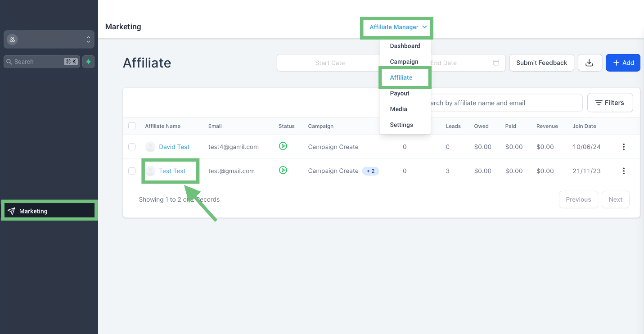This screenshot has height=334, width=644.
Task: Click the calendar icon in date range
Action: pyautogui.click(x=496, y=63)
